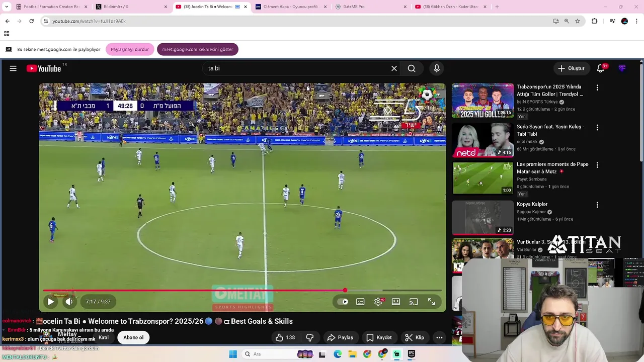Switch to Bildirimler / X tab
The width and height of the screenshot is (644, 362).
click(x=131, y=7)
